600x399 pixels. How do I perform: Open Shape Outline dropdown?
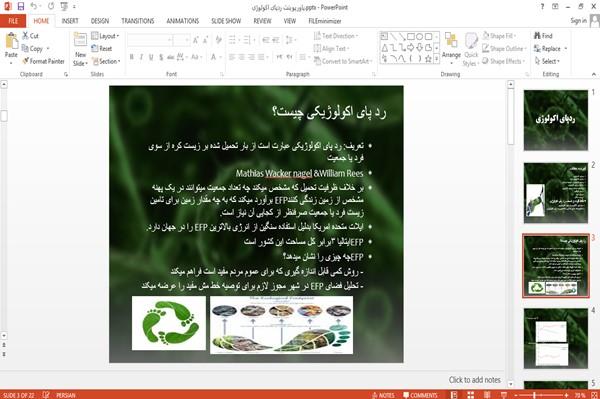pos(504,49)
